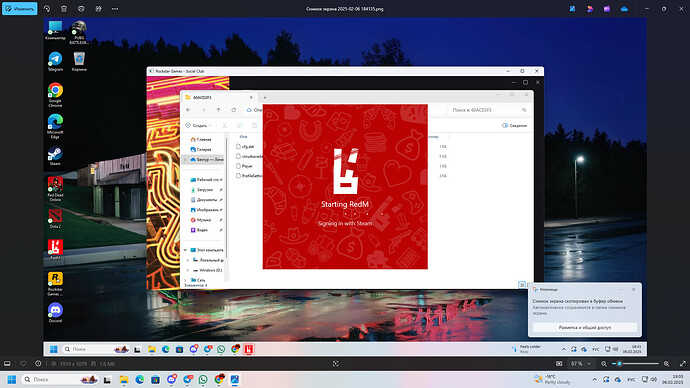Click the 1,6 МБ file size text

pyautogui.click(x=107, y=364)
